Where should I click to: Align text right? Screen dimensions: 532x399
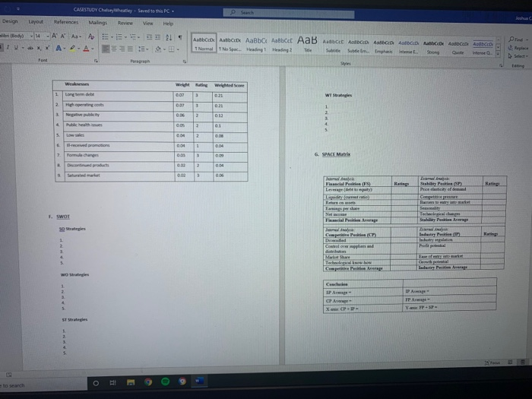click(x=122, y=49)
